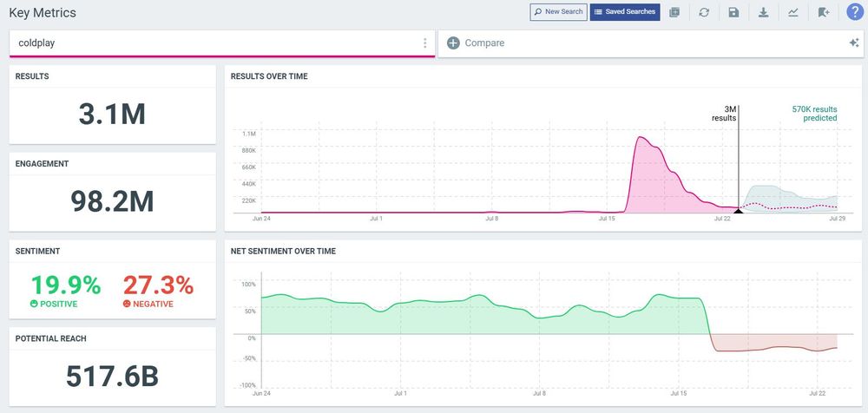Viewport: 868px width, 413px height.
Task: Click the Jun 24 label on the results chart axis
Action: [260, 219]
